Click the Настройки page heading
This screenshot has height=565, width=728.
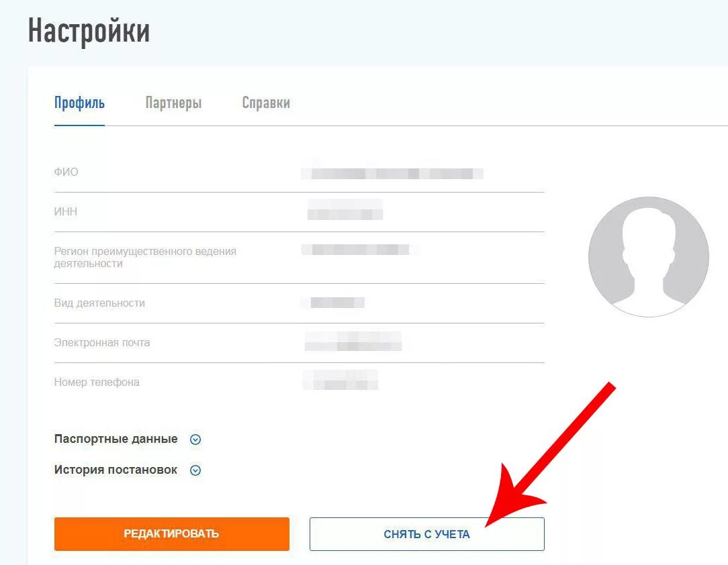(89, 31)
